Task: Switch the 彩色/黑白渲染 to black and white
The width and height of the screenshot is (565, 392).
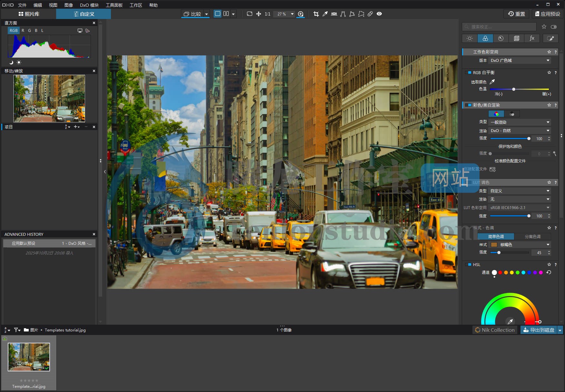Action: click(x=512, y=114)
